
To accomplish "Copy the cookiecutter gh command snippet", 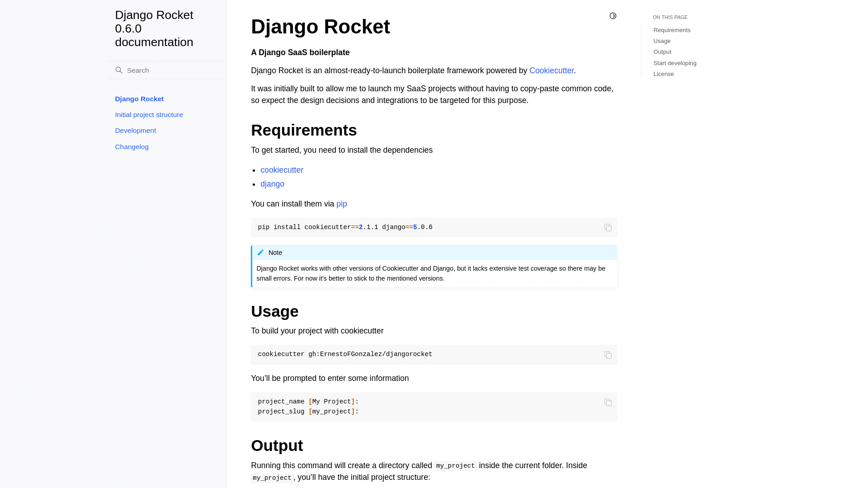I will (x=608, y=355).
